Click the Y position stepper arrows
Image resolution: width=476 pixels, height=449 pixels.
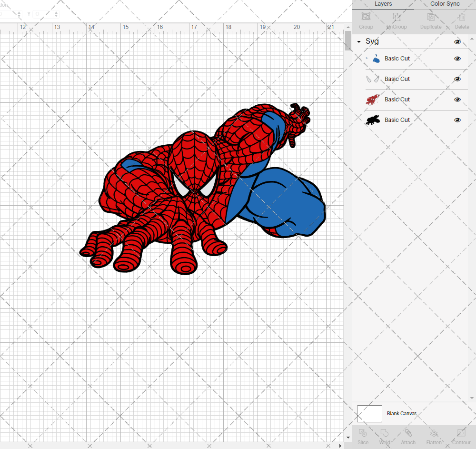[x=56, y=14]
